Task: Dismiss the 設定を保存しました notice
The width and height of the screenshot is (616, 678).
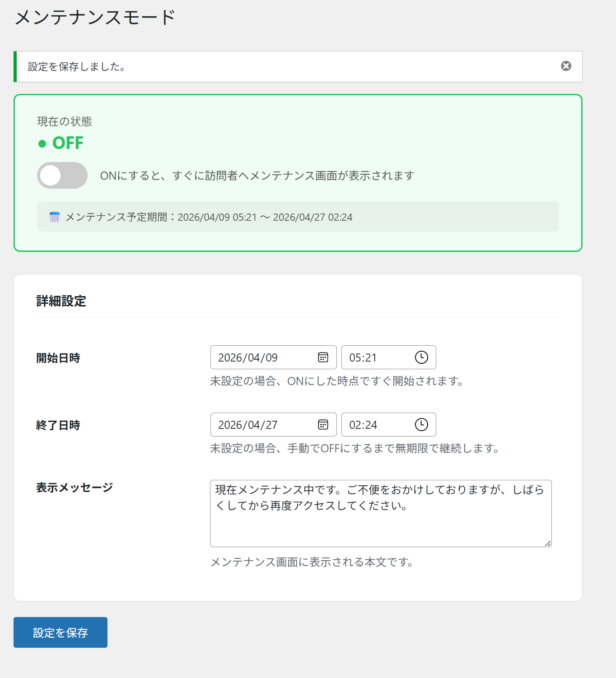Action: coord(566,66)
